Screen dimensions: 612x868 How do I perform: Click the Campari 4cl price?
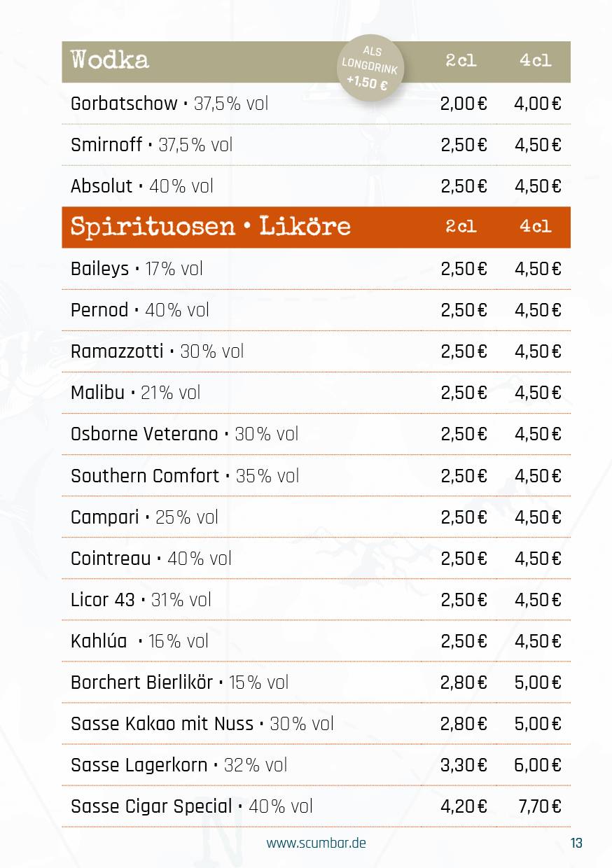pos(538,517)
